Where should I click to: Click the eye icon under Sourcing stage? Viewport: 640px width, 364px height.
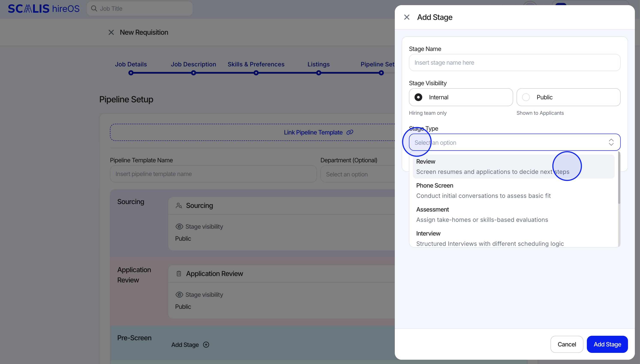click(x=179, y=227)
